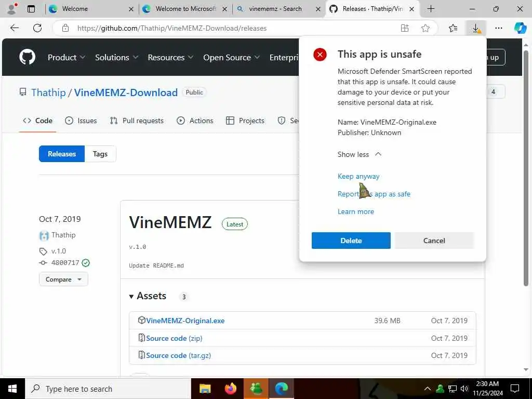Download Source code (tar.gz)
532x399 pixels.
coord(179,355)
